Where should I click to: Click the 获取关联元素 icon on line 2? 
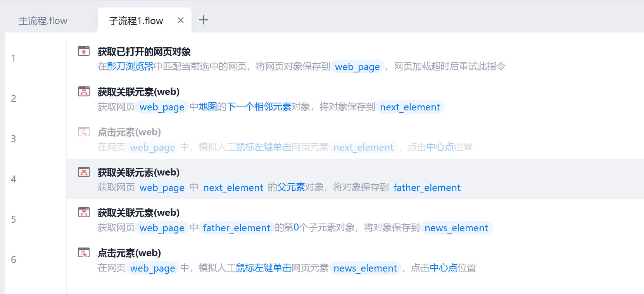(84, 91)
